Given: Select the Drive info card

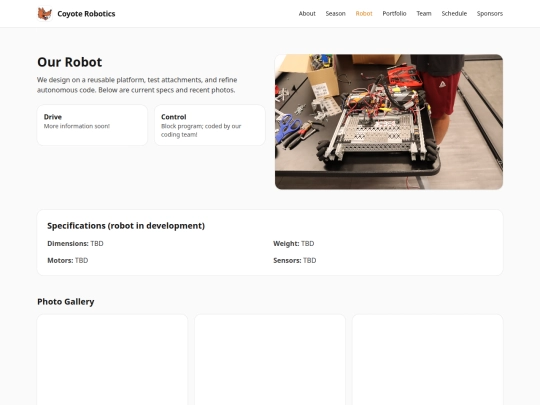Looking at the screenshot, I should tap(92, 125).
